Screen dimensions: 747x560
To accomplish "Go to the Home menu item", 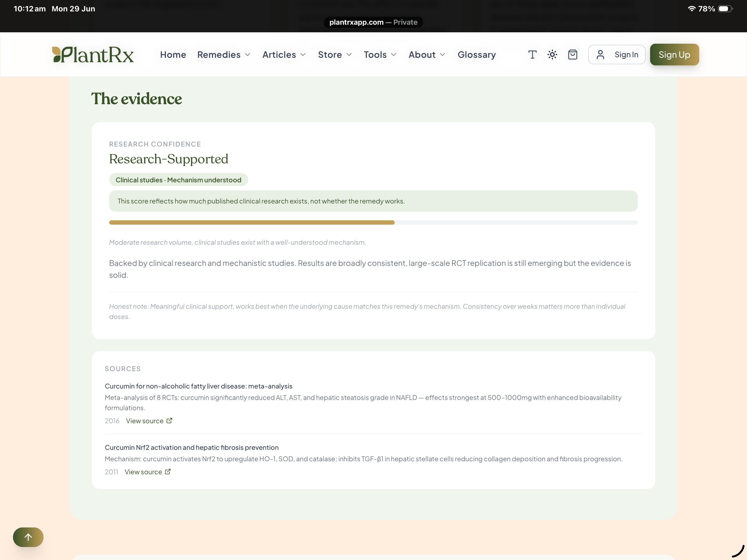I will (173, 55).
